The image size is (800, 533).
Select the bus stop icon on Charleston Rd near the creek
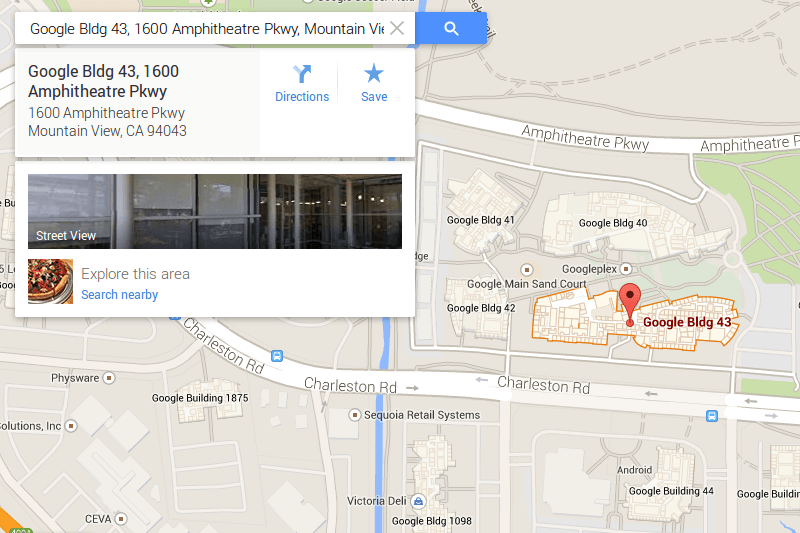(277, 356)
